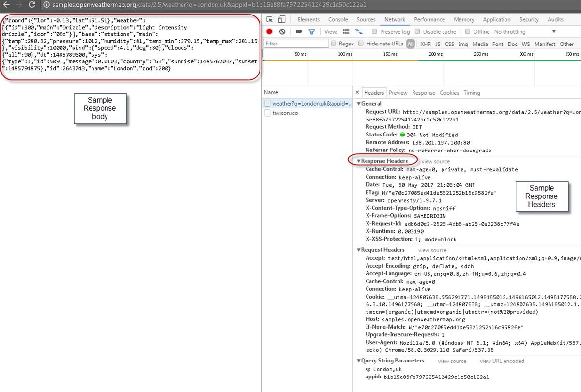The width and height of the screenshot is (581, 392).
Task: Enable screenshot capture with the camera icon
Action: click(x=298, y=31)
